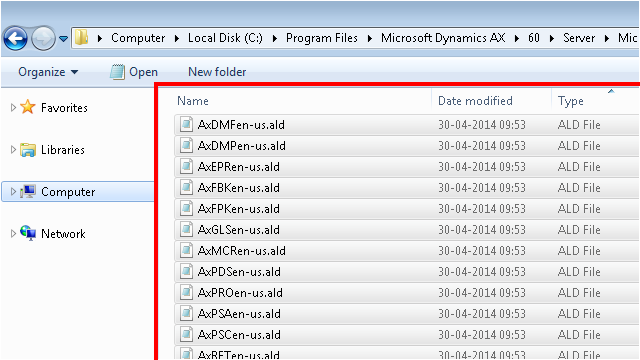Select file AxFPKen-us.ald
Image resolution: width=640 pixels, height=360 pixels.
tap(238, 209)
